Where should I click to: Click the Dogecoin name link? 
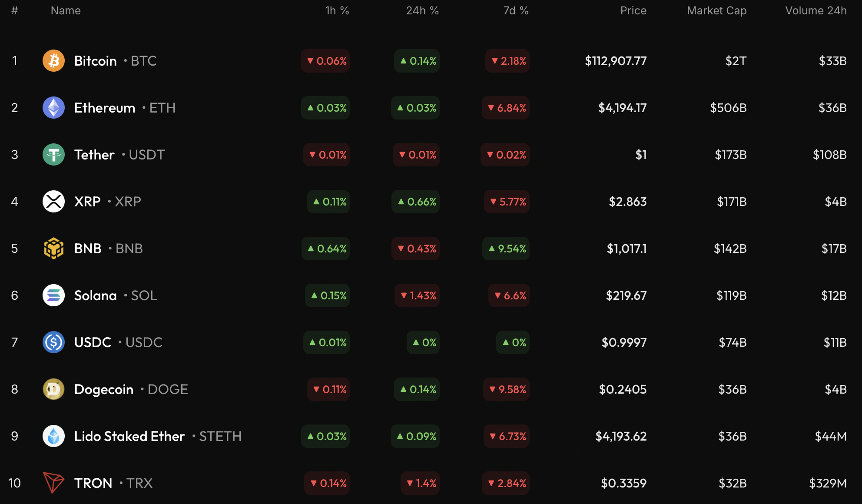(104, 389)
